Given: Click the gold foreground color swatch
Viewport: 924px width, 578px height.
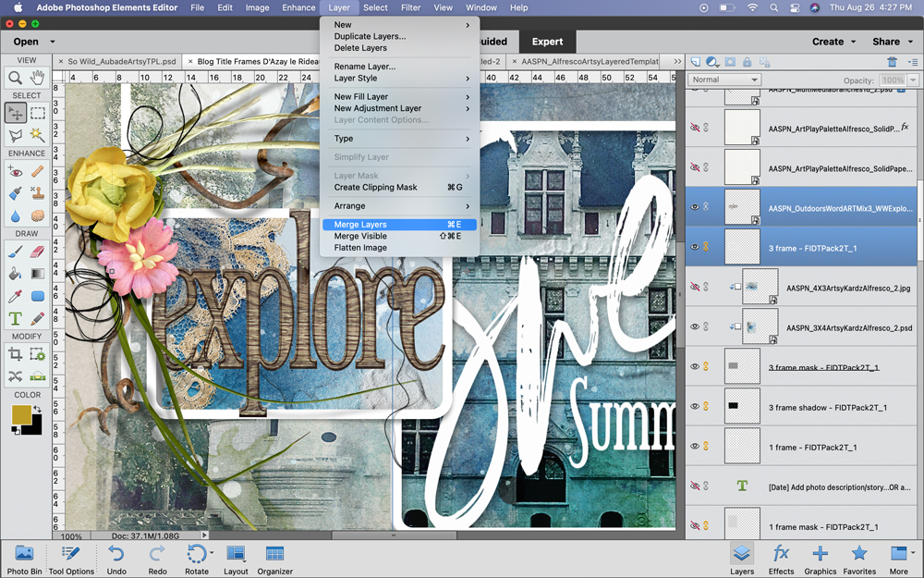Looking at the screenshot, I should tap(21, 413).
